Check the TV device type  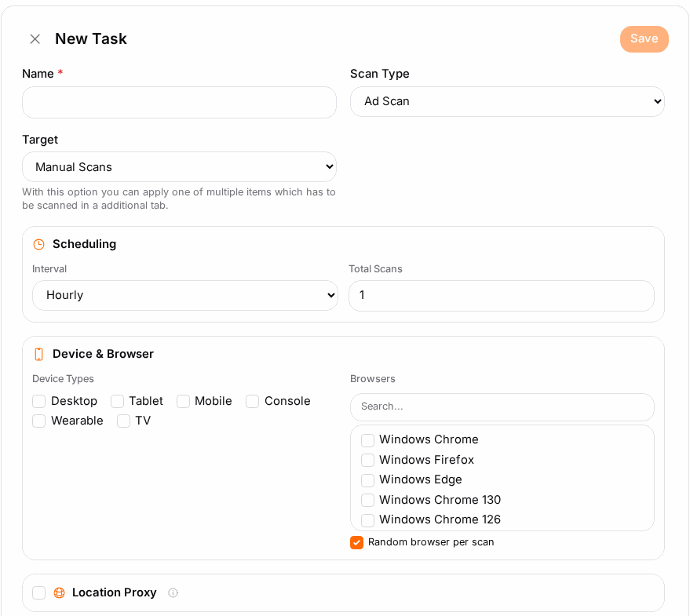click(x=123, y=421)
